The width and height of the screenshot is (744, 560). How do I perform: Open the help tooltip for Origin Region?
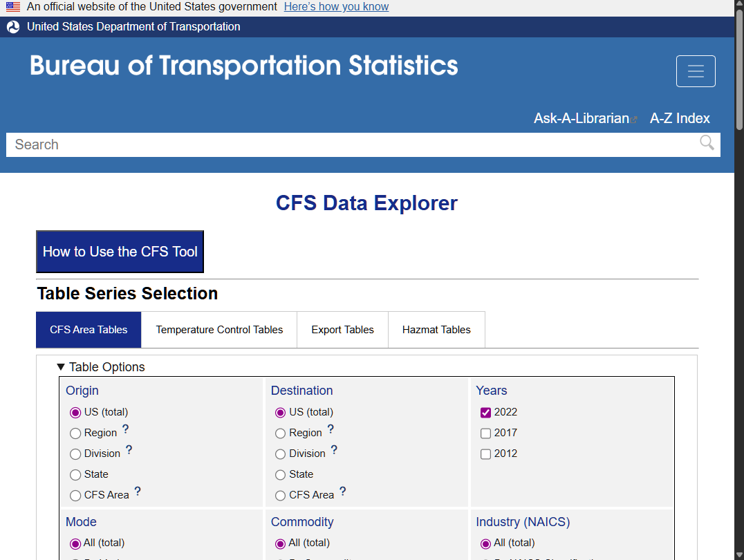125,429
